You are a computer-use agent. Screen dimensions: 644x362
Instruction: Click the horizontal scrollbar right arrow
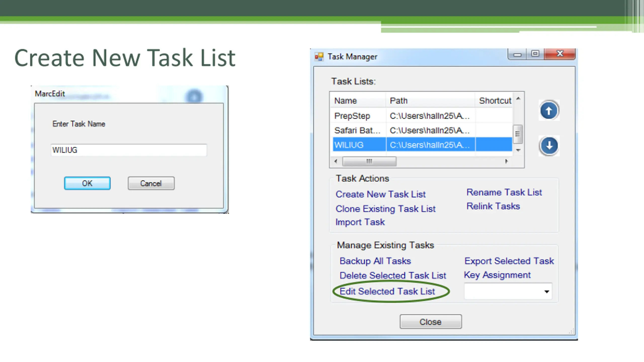click(x=506, y=161)
